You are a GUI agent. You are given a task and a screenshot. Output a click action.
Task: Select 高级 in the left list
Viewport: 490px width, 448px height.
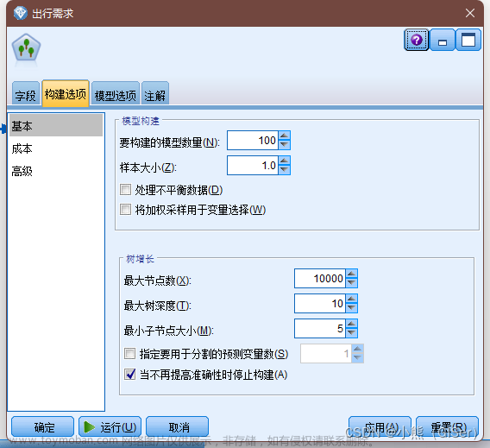(56, 171)
